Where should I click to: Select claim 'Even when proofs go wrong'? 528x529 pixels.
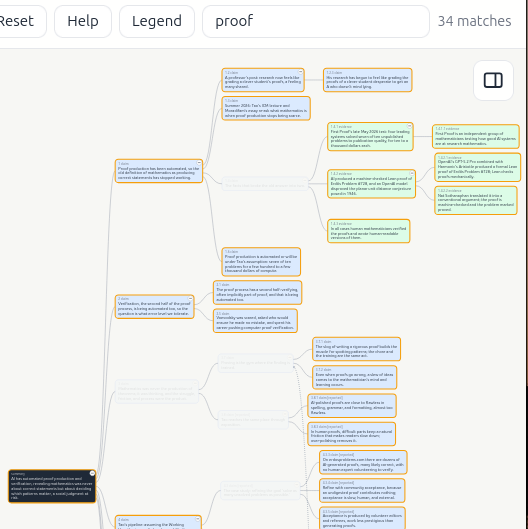[355, 377]
